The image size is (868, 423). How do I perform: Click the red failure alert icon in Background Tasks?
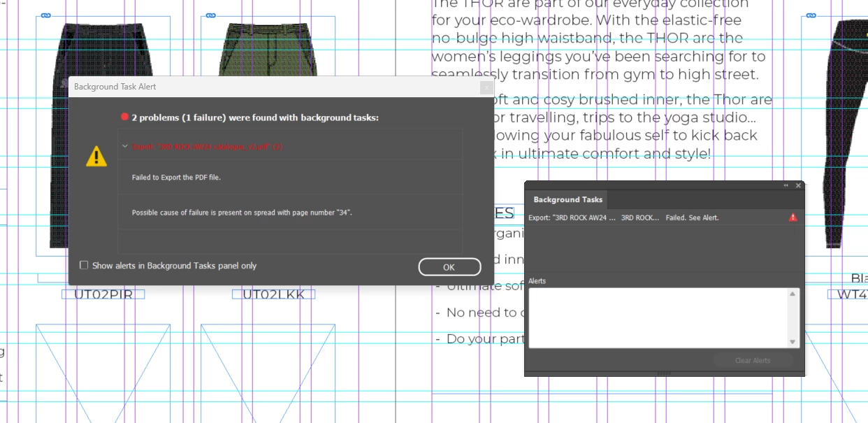[793, 217]
